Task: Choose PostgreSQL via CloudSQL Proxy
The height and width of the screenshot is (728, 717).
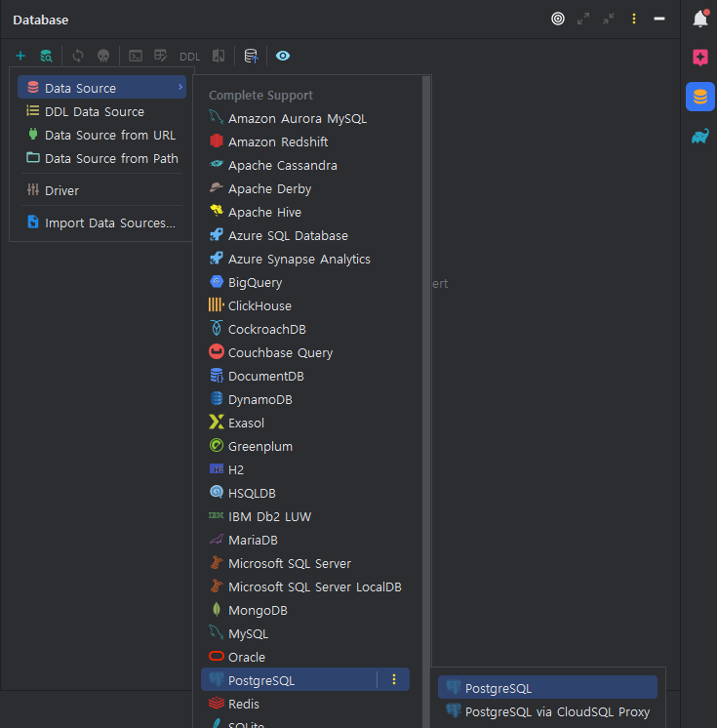Action: pyautogui.click(x=547, y=711)
